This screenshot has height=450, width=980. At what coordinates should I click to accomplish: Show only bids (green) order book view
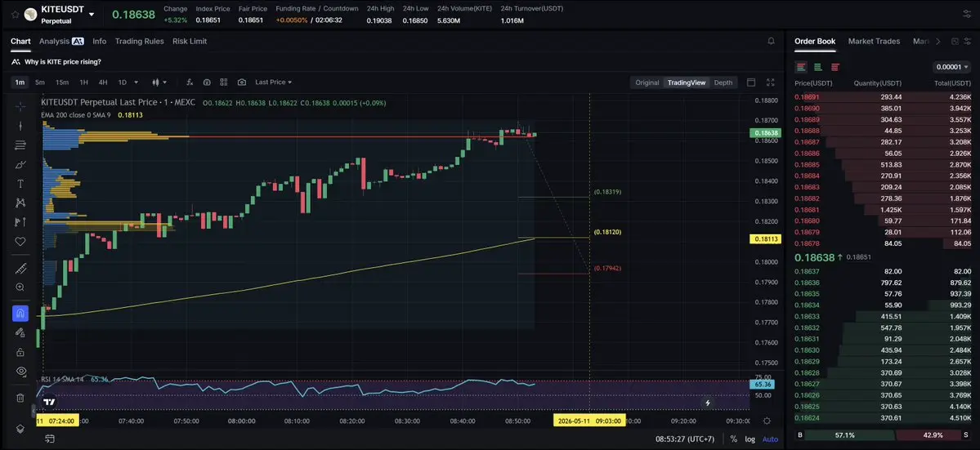click(x=817, y=67)
